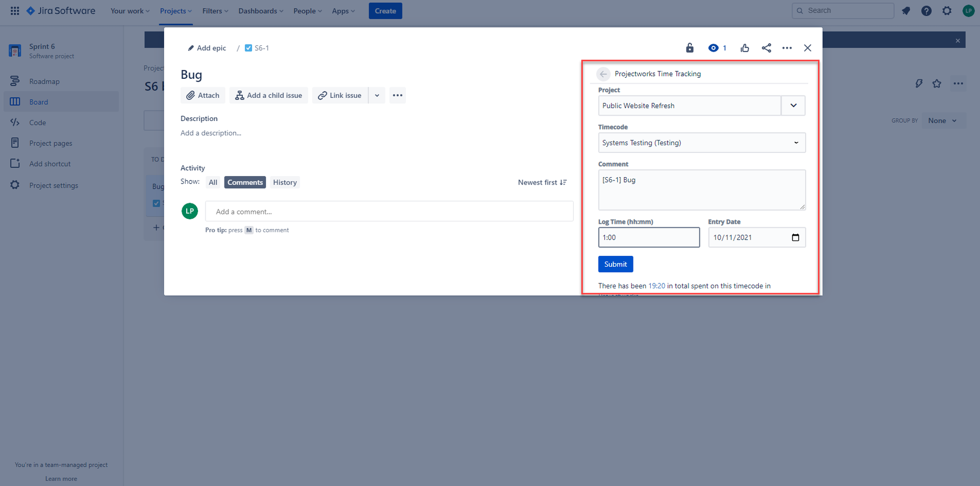Open the notifications bell icon
Viewport: 980px width, 486px height.
click(x=906, y=11)
